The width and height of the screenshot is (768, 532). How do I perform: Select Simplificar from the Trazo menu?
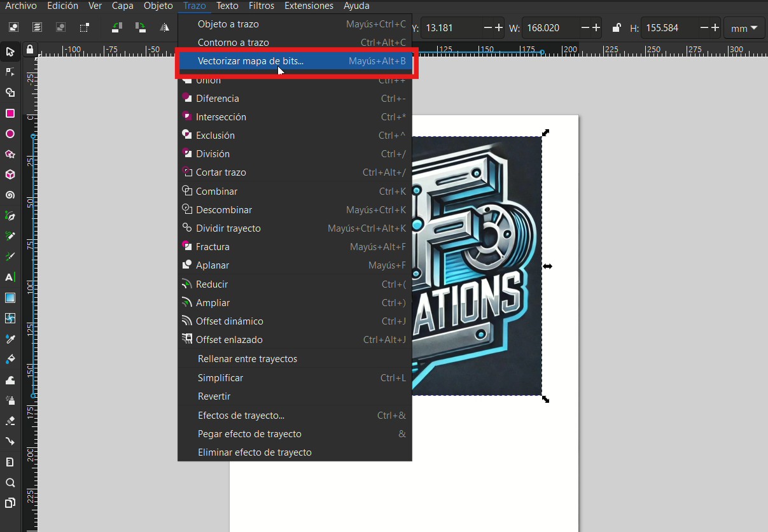click(x=220, y=377)
